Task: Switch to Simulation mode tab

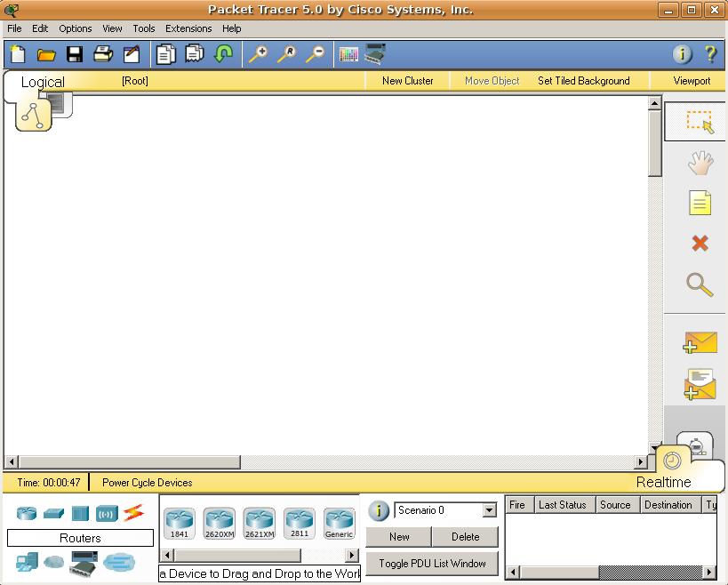Action: (x=695, y=445)
